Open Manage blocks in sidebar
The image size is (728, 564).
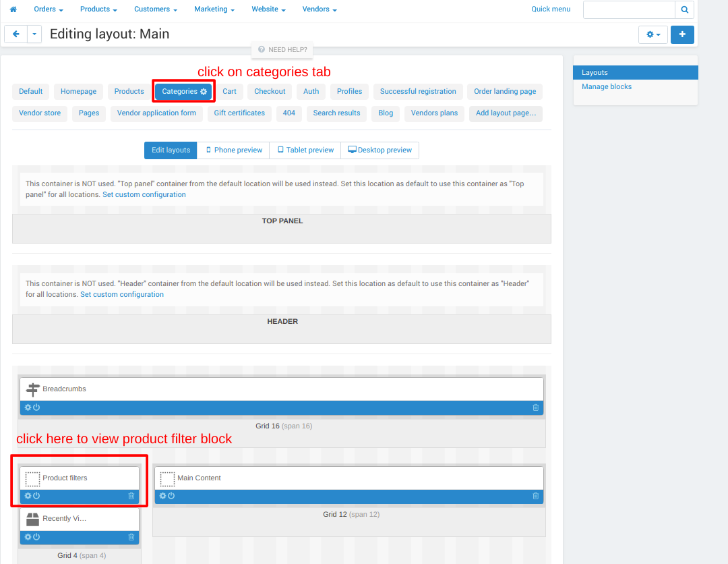click(607, 86)
